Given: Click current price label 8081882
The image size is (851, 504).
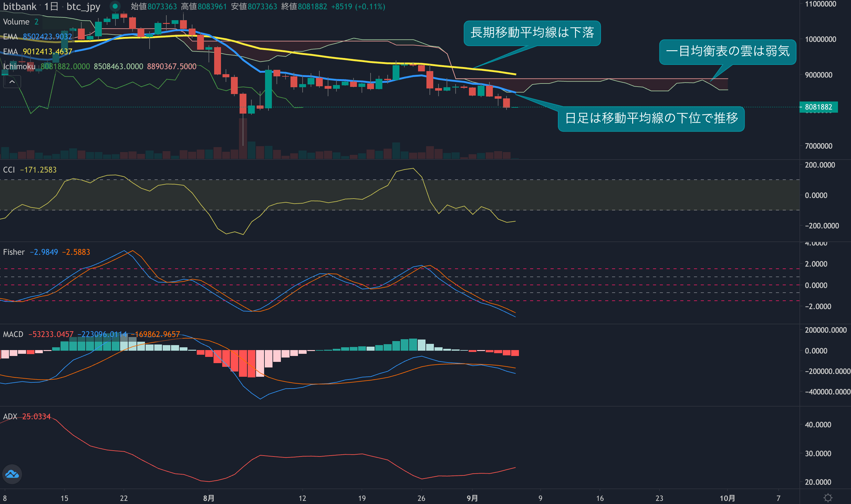Looking at the screenshot, I should click(818, 107).
